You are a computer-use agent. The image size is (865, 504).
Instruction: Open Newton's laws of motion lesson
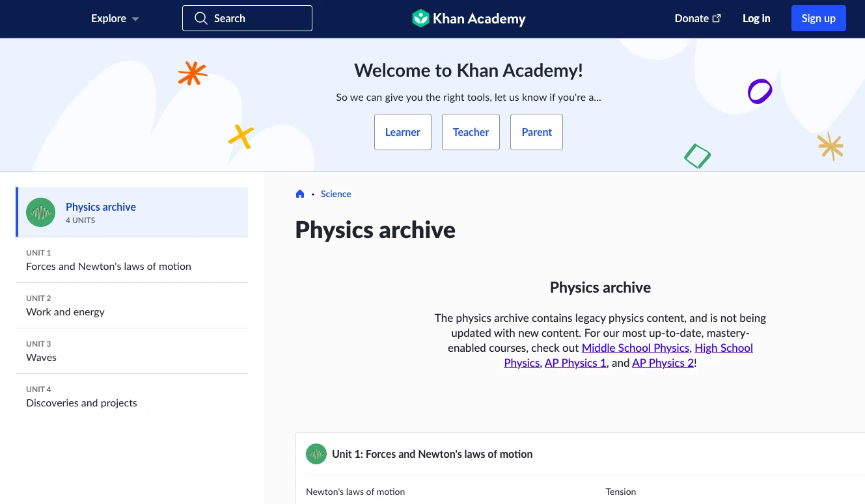[355, 492]
